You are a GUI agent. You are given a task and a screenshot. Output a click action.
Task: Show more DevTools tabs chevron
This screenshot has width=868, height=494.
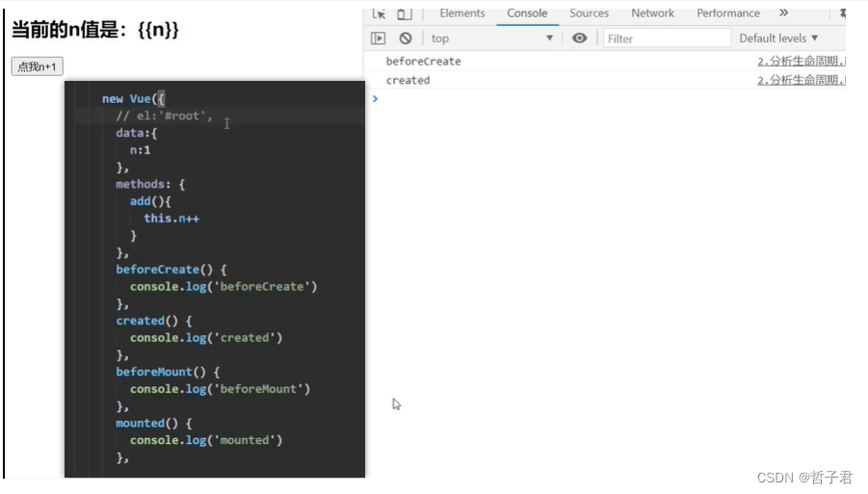click(x=783, y=13)
